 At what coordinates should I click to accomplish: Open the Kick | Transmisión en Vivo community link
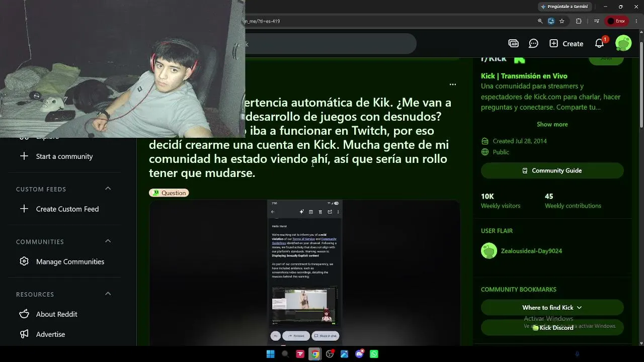pyautogui.click(x=524, y=76)
